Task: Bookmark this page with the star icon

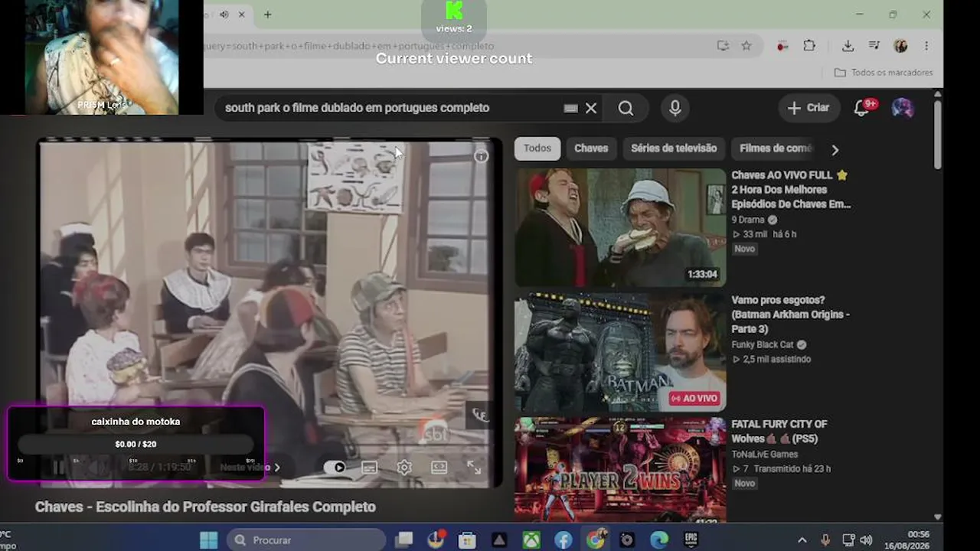Action: click(x=746, y=46)
